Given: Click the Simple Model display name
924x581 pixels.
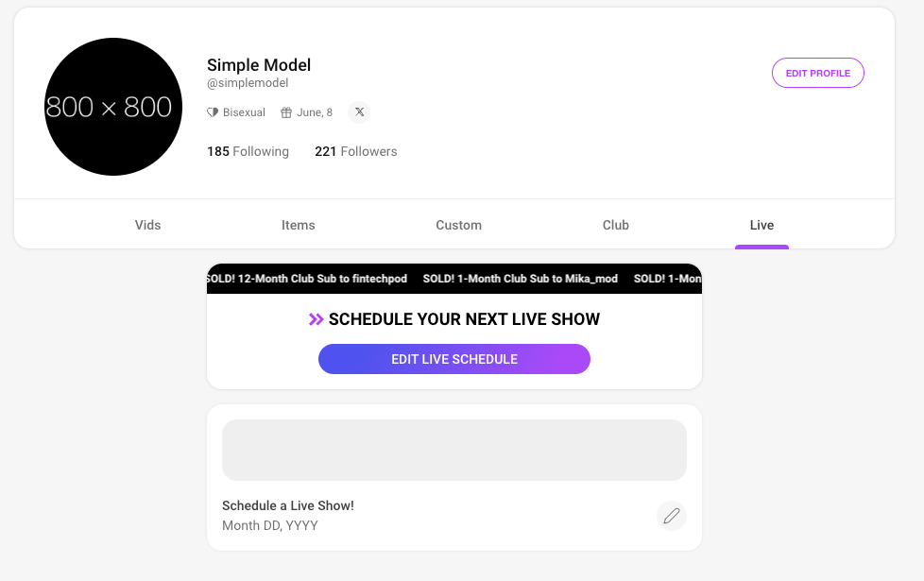Looking at the screenshot, I should [x=259, y=65].
